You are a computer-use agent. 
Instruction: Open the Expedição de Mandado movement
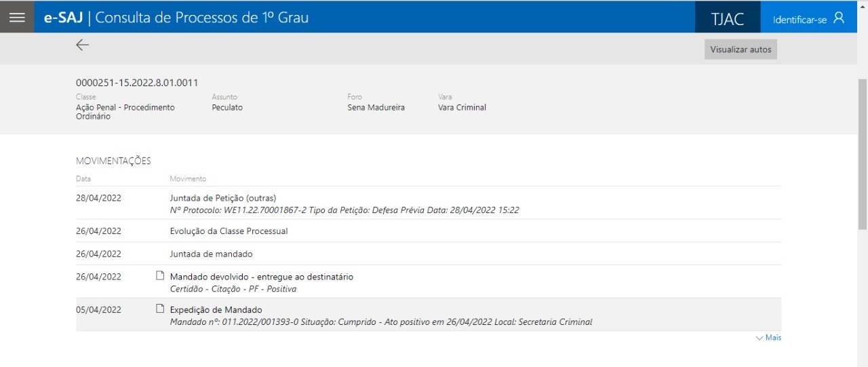[x=216, y=310]
